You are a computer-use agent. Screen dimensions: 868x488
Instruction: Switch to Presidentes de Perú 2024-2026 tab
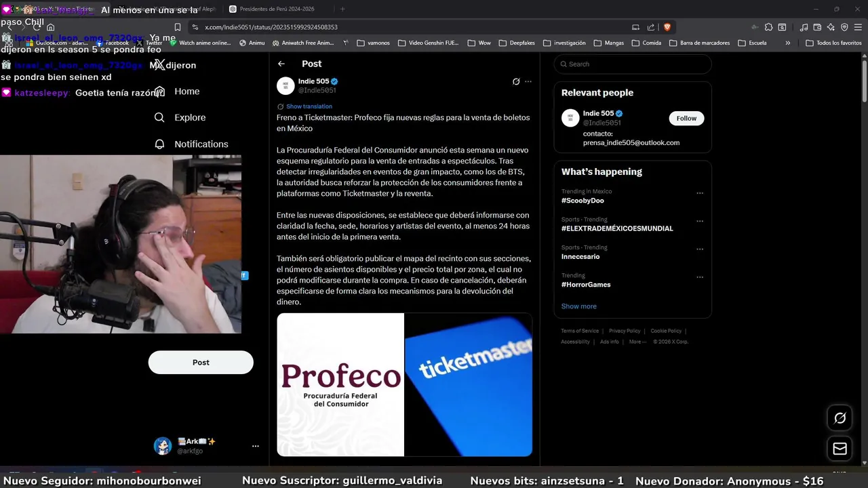(276, 9)
